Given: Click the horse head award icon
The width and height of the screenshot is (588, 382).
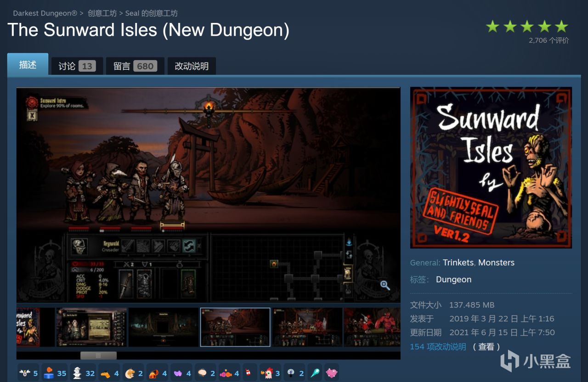Looking at the screenshot, I should (130, 373).
